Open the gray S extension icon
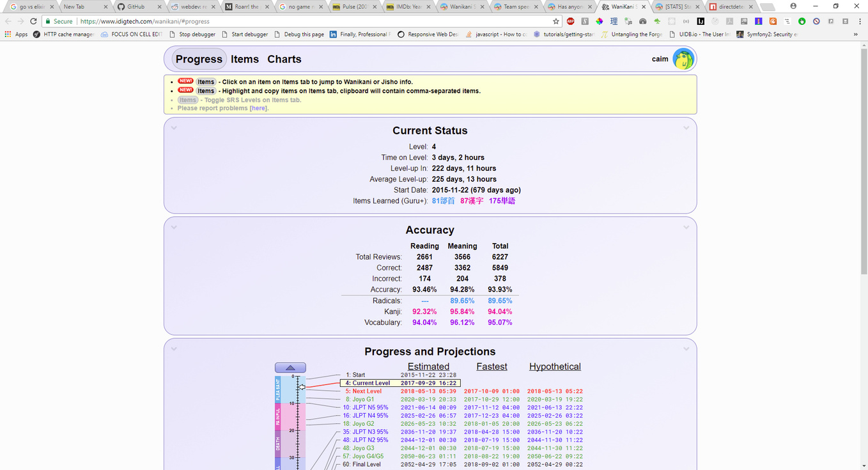Viewport: 868px width, 470px height. 585,21
